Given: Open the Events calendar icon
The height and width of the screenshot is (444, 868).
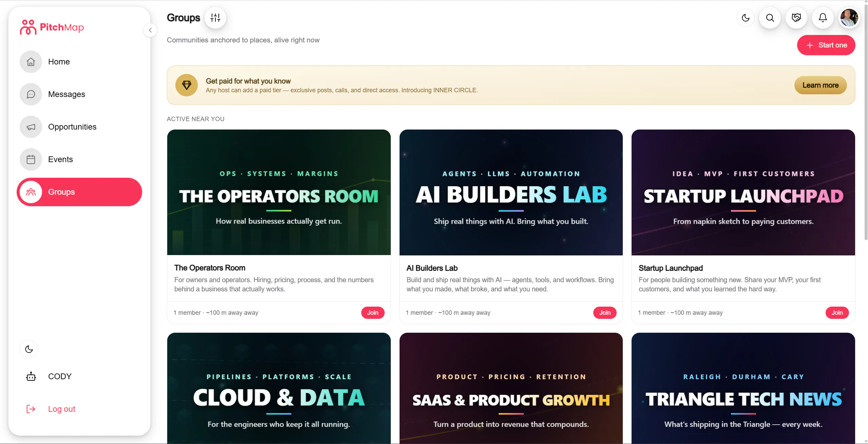Looking at the screenshot, I should coord(31,159).
